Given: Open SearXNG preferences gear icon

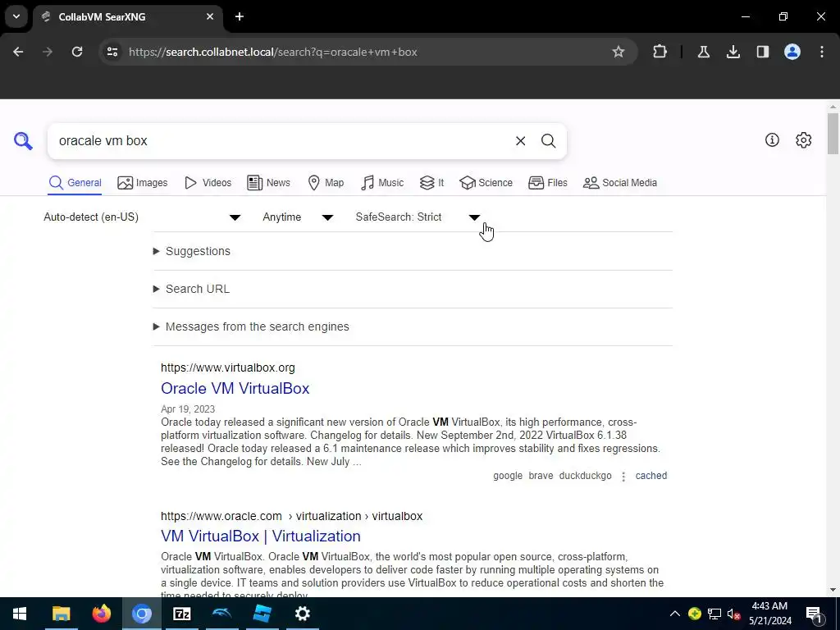Looking at the screenshot, I should [x=803, y=139].
